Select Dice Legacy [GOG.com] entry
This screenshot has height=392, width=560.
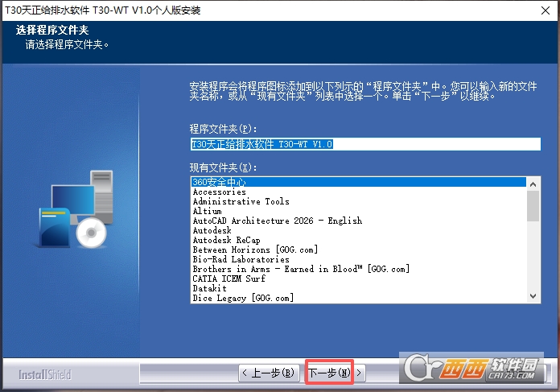359,298
